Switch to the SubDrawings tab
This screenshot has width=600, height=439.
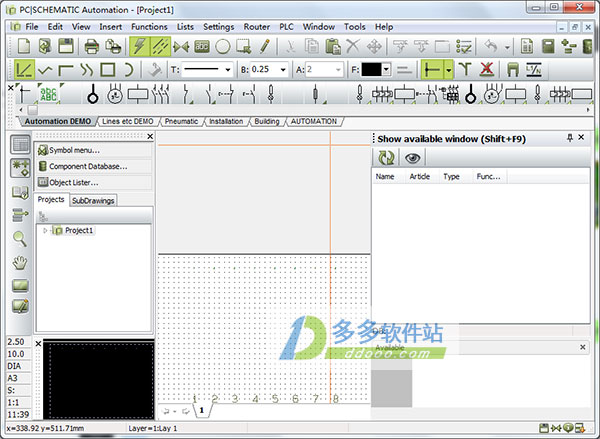click(93, 201)
